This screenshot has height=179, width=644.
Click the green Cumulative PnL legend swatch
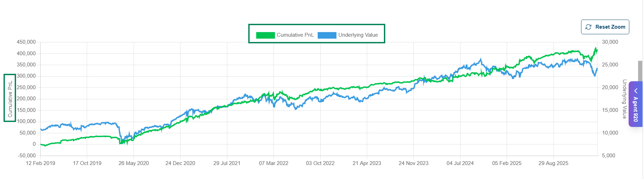pyautogui.click(x=265, y=35)
